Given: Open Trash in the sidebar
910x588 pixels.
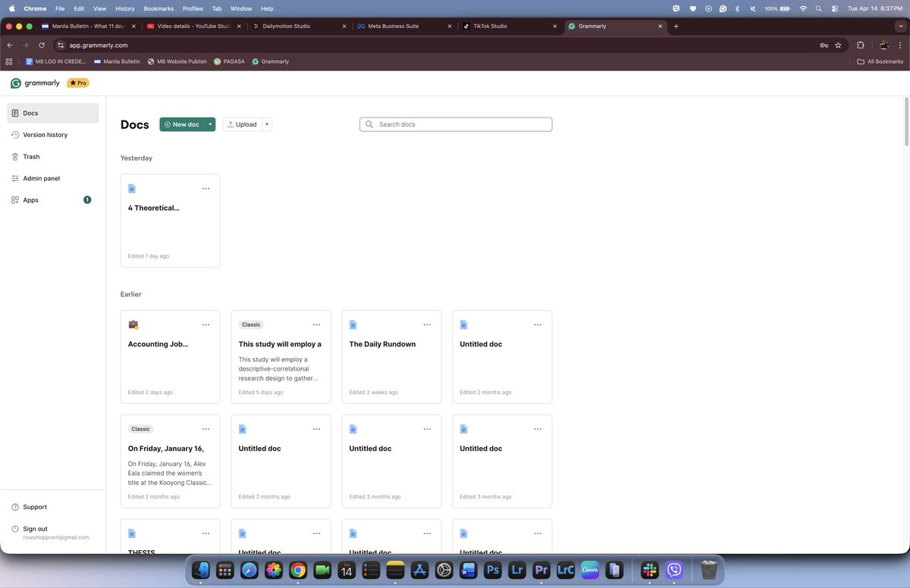Looking at the screenshot, I should coord(53,157).
